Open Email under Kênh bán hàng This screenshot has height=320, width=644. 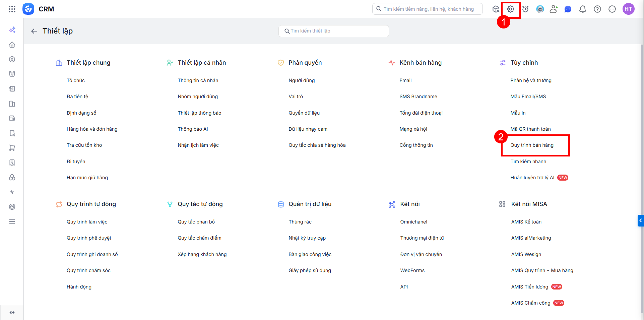[405, 80]
